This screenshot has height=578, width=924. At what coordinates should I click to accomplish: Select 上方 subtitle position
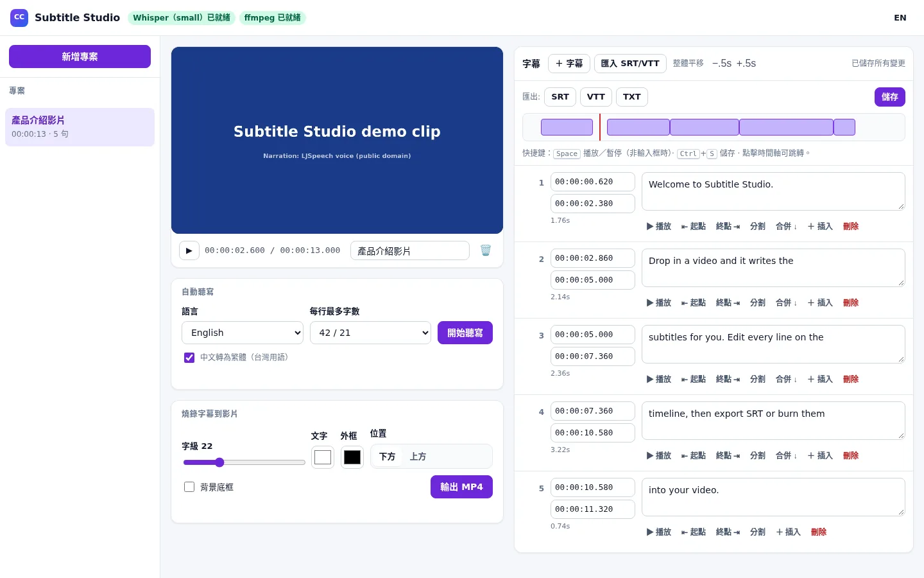(418, 457)
